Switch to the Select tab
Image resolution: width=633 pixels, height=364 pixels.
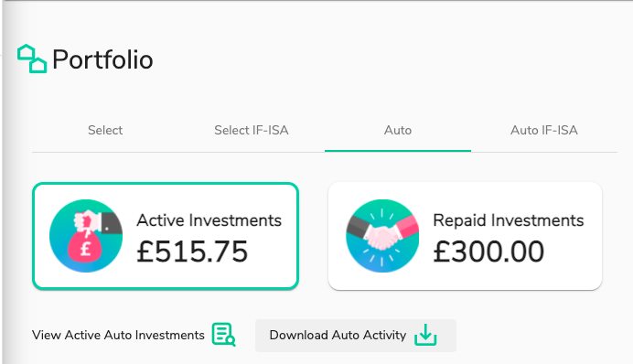[x=105, y=131]
